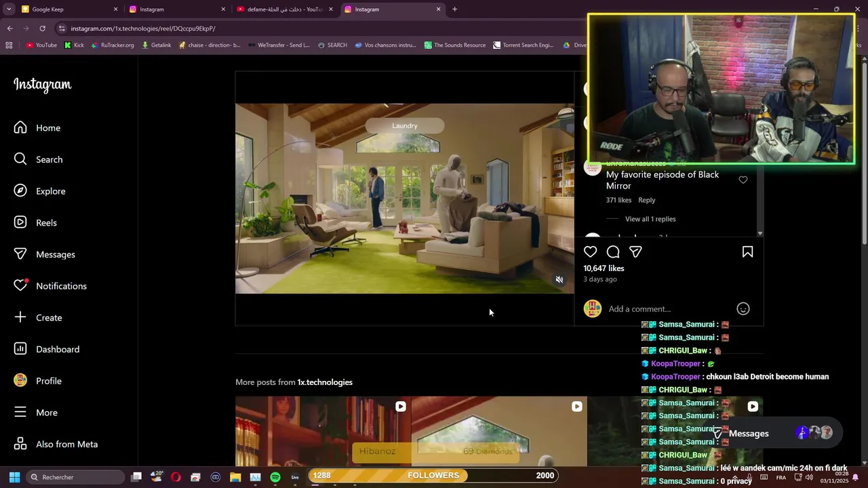Create a new post
868x488 pixels.
(x=38, y=317)
